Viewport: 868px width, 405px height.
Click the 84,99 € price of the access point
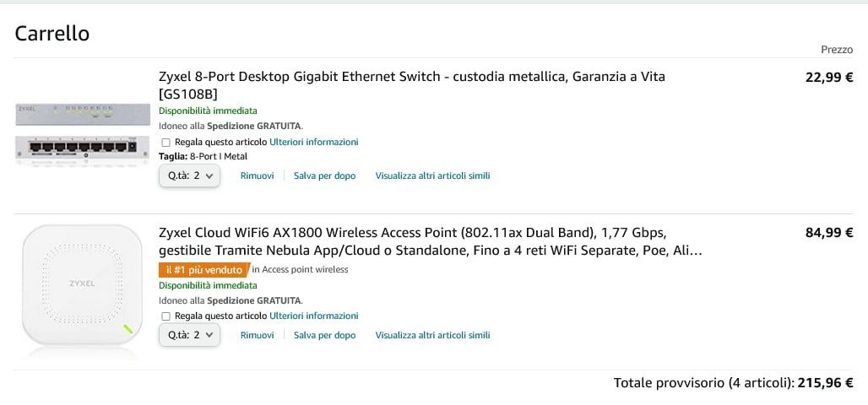[828, 233]
